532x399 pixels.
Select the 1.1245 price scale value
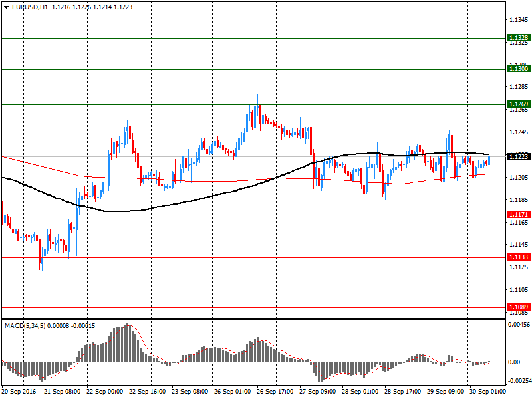pos(519,132)
